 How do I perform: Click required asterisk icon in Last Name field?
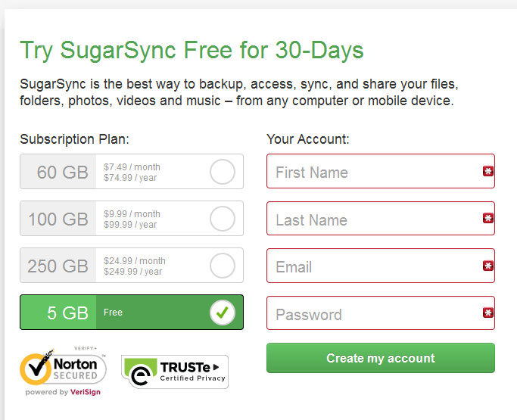488,219
